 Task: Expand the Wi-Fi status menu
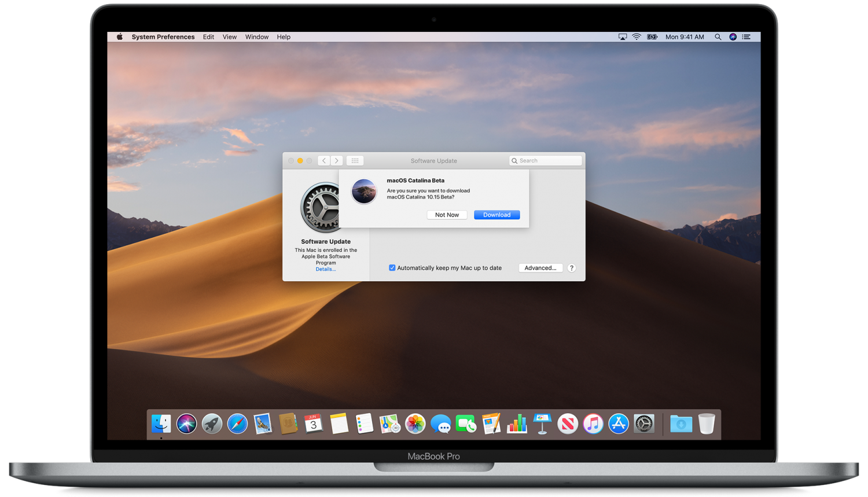637,37
